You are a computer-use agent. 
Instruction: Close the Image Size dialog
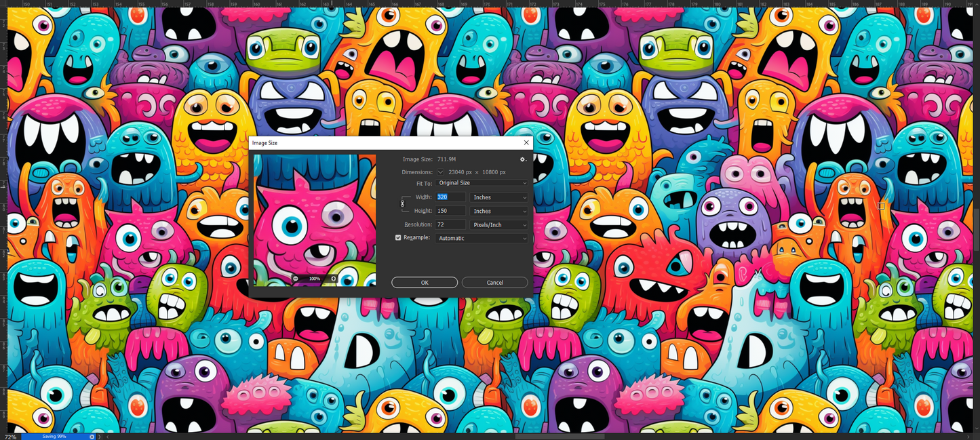526,142
